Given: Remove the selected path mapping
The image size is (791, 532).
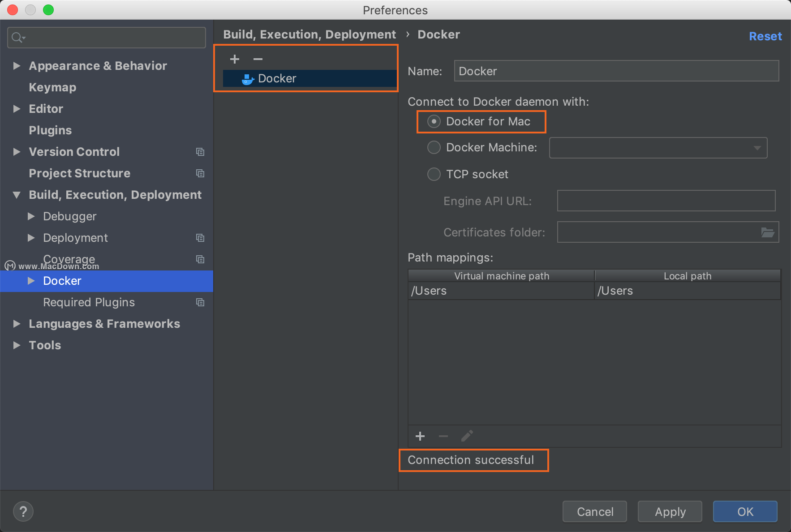Looking at the screenshot, I should (x=443, y=436).
